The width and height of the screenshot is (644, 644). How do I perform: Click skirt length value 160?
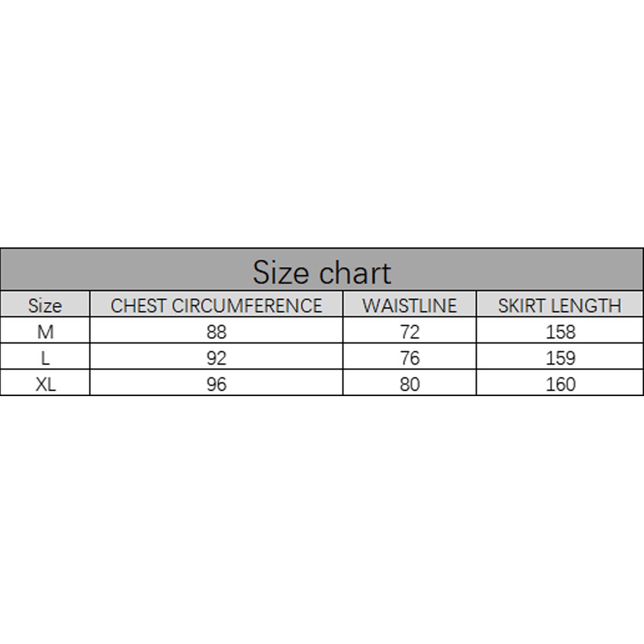(x=560, y=384)
